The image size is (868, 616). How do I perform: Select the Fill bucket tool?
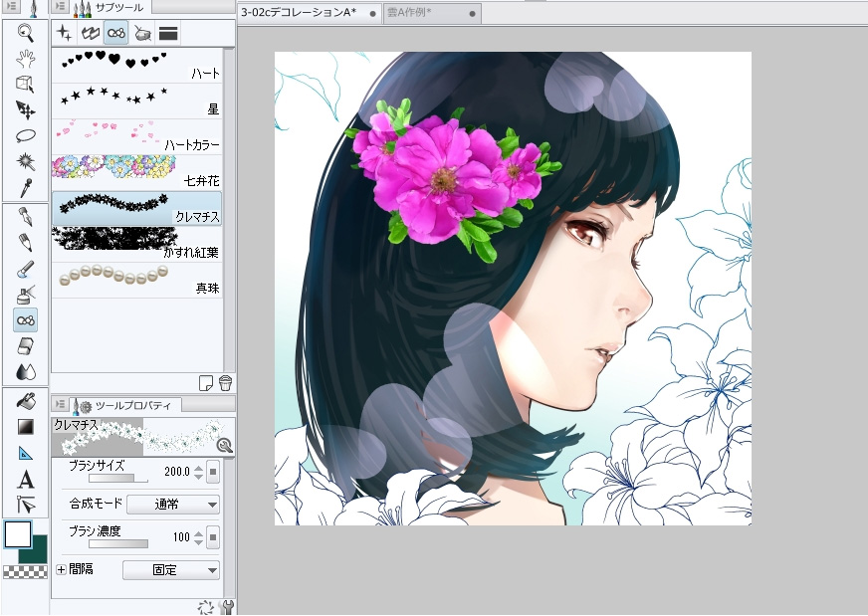tap(26, 400)
